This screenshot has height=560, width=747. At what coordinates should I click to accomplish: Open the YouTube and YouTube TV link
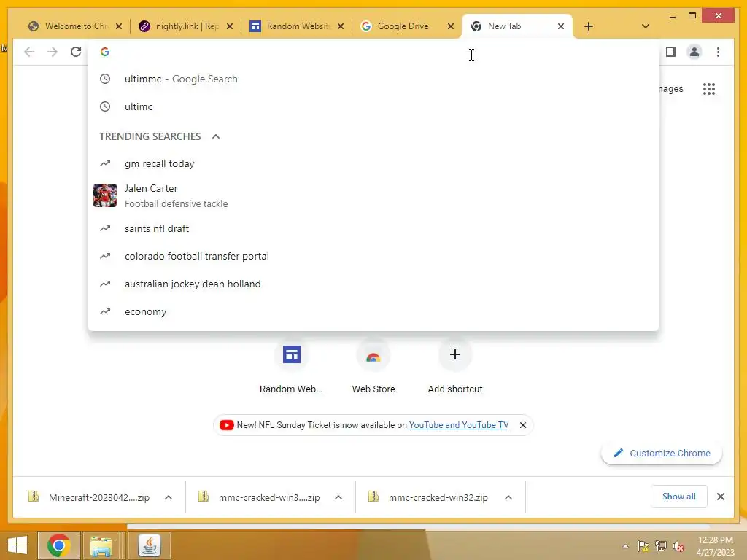coord(459,425)
